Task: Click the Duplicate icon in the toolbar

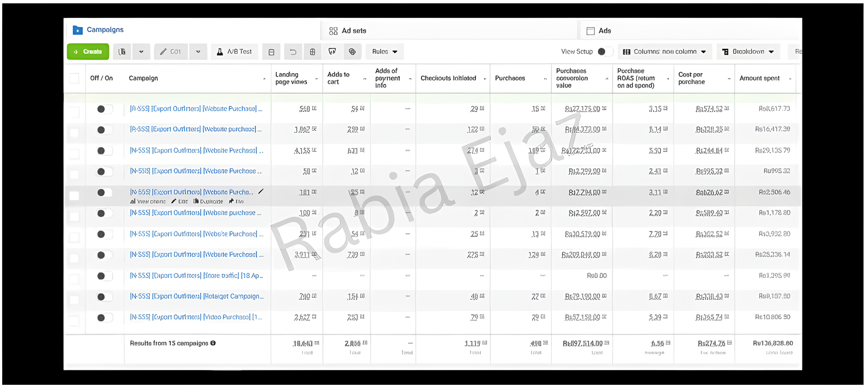Action: point(123,51)
